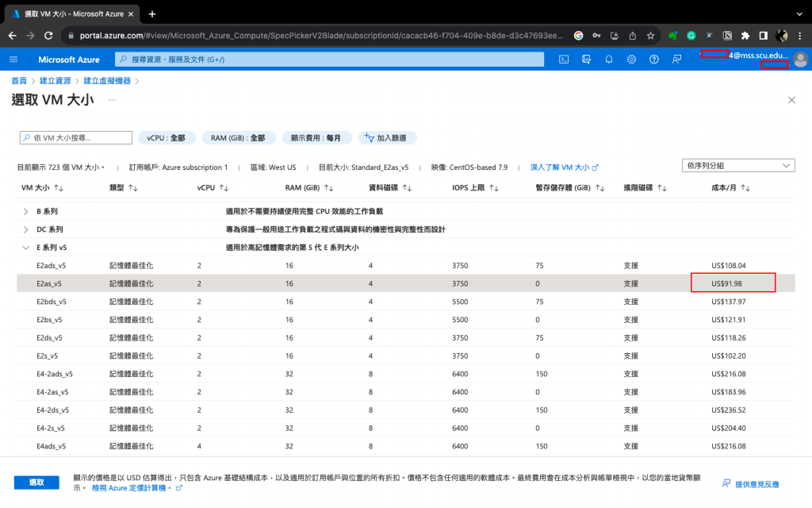The width and height of the screenshot is (812, 508).
Task: Open Cloud Shell from the Azure header
Action: (564, 60)
